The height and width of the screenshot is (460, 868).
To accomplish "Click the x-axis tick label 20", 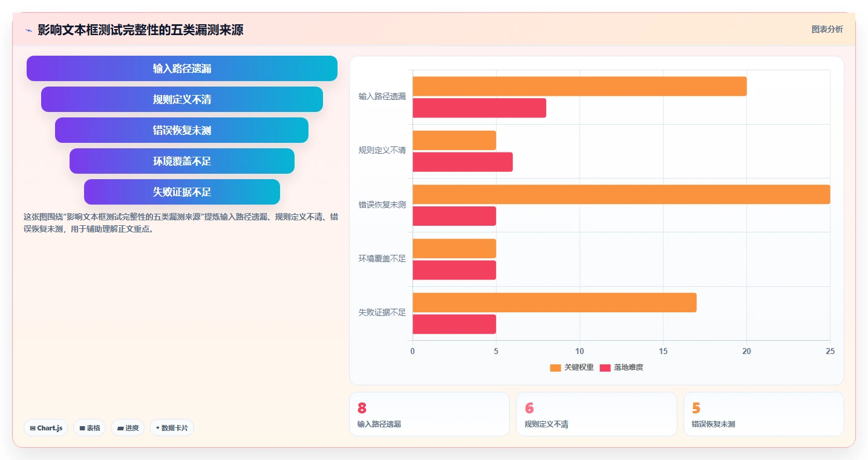I will (x=746, y=351).
